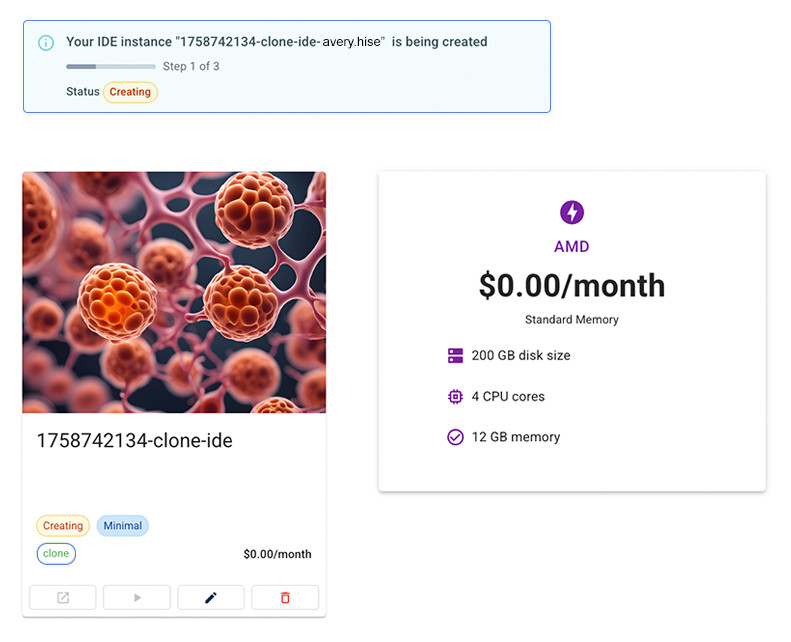This screenshot has height=642, width=791.
Task: Select the green clone tag
Action: [x=56, y=554]
